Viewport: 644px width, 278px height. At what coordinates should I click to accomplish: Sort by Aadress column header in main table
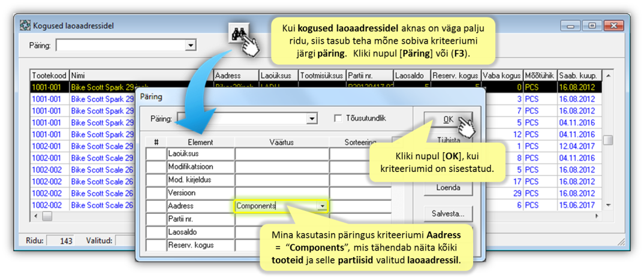pyautogui.click(x=237, y=76)
